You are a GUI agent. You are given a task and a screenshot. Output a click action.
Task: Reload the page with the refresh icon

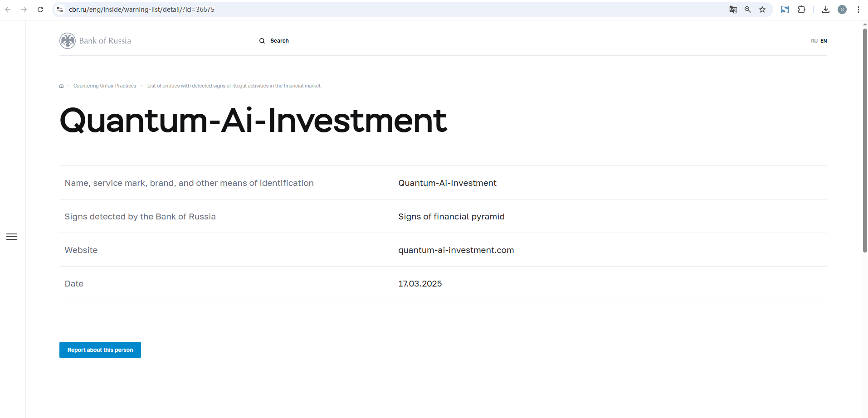[x=40, y=10]
